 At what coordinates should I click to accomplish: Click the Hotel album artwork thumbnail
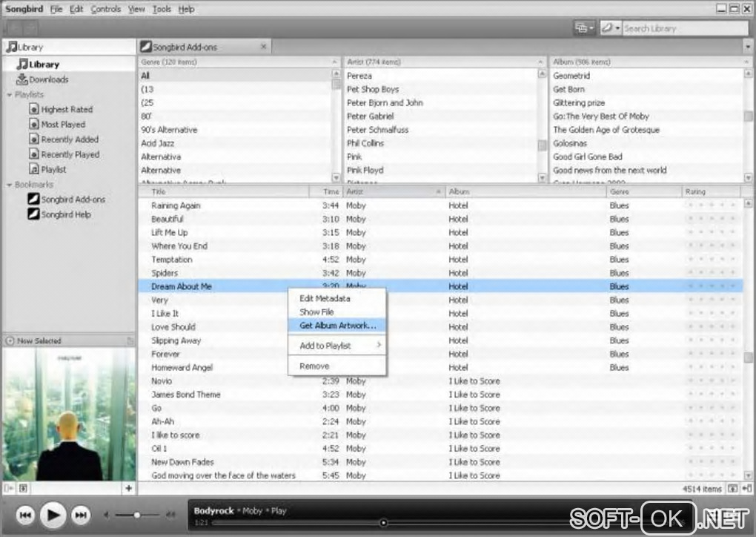[69, 414]
